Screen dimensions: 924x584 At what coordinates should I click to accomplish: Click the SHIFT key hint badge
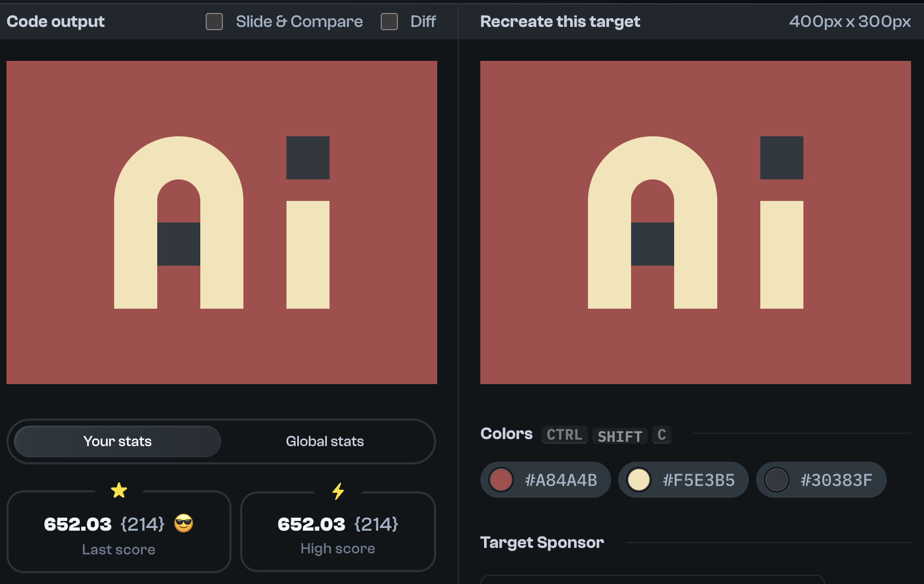[x=620, y=436]
